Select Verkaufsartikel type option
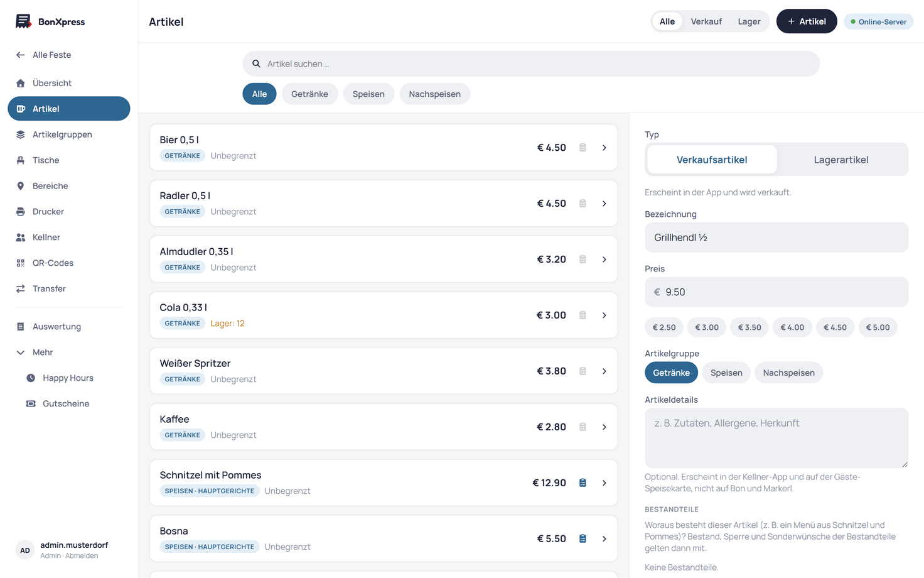The height and width of the screenshot is (578, 924). tap(712, 160)
